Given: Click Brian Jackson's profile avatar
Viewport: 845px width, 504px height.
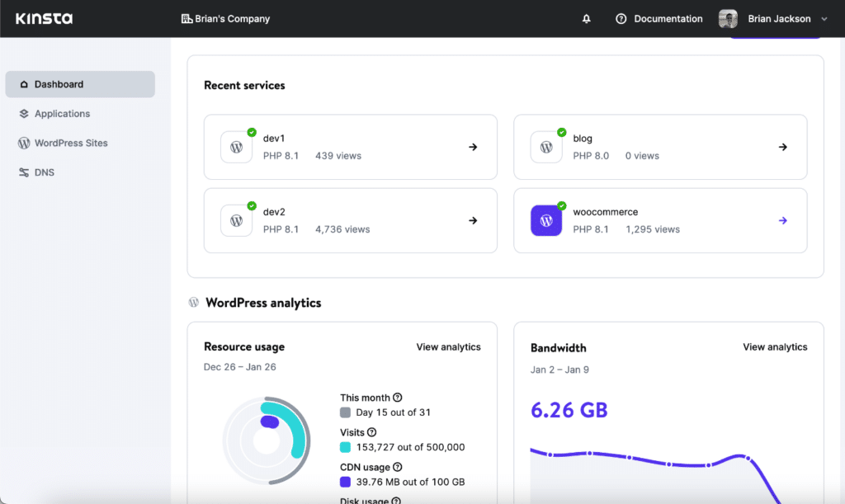Looking at the screenshot, I should [728, 19].
